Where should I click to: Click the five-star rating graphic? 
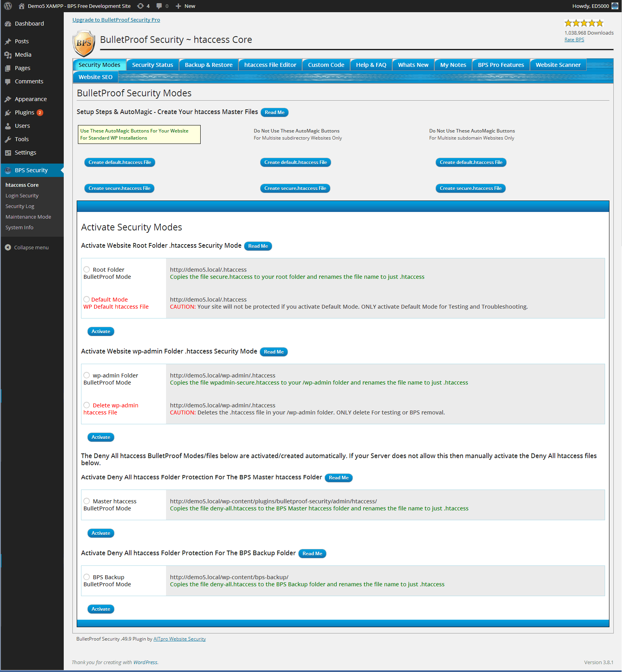click(x=584, y=23)
